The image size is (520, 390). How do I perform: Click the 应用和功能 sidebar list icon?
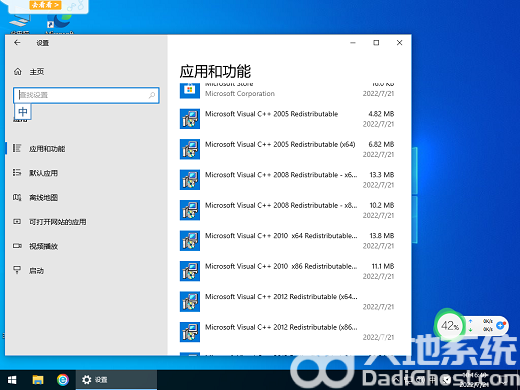17,148
